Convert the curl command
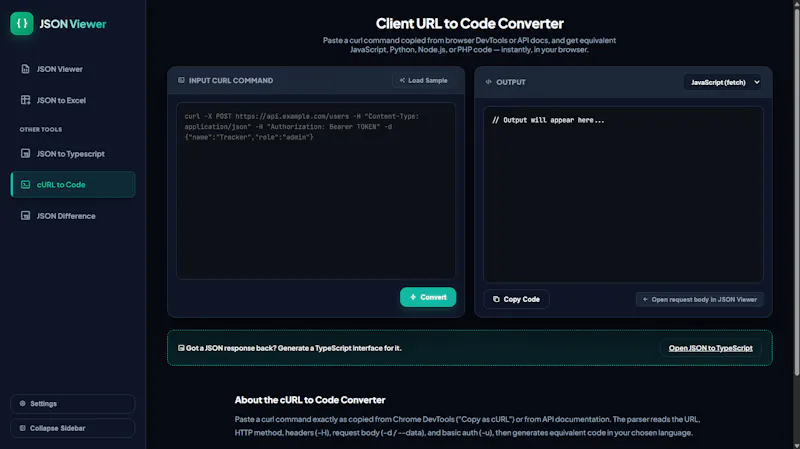800x449 pixels. [428, 297]
